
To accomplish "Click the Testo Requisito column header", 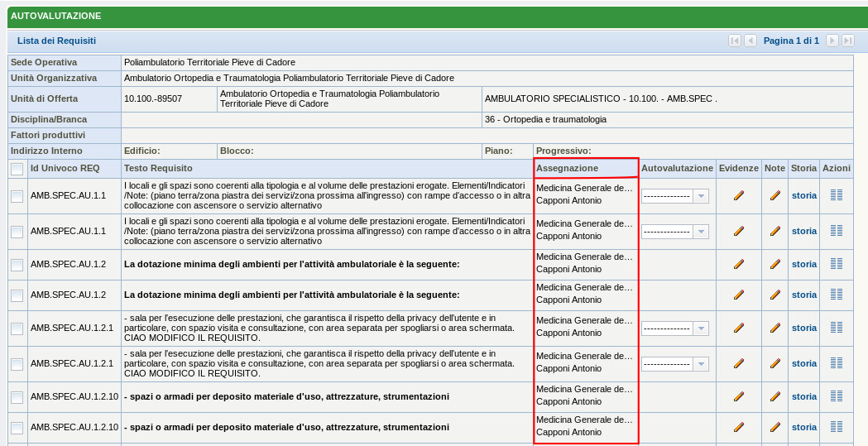I will pos(158,168).
